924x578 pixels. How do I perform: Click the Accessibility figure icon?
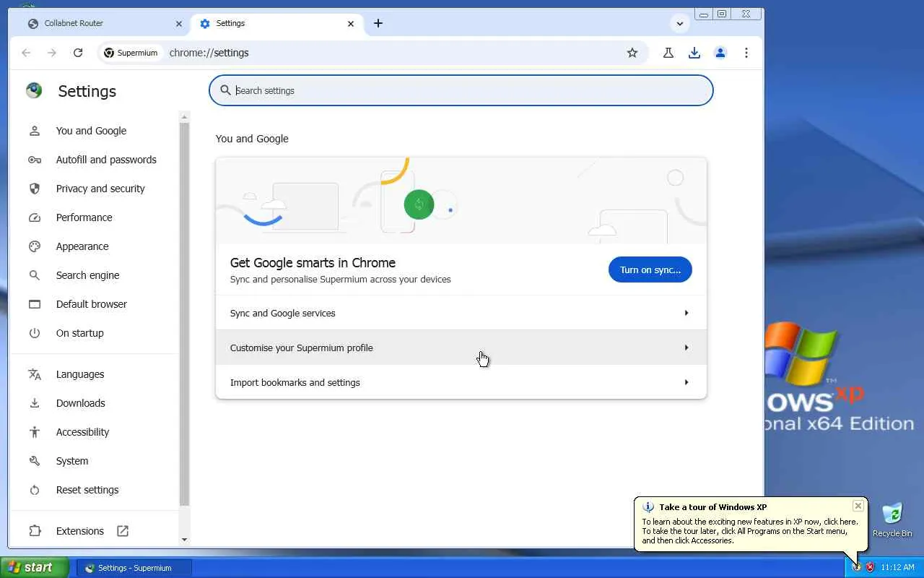(35, 432)
